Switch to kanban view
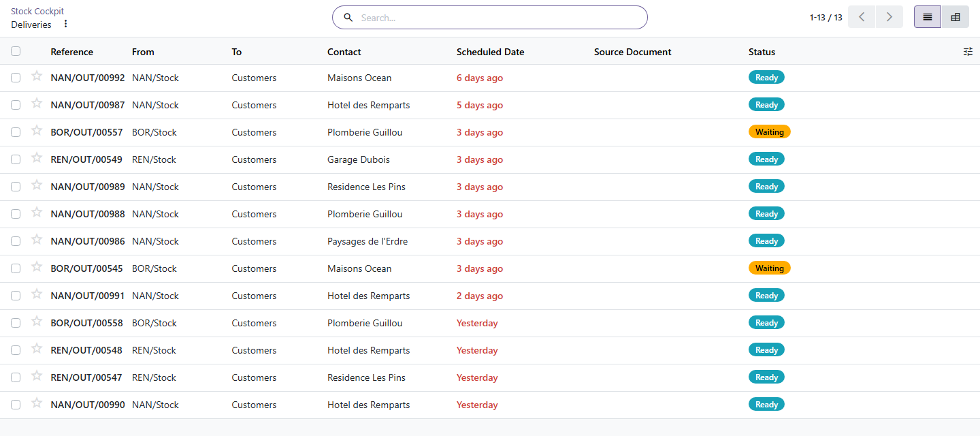Viewport: 980px width, 436px height. [955, 17]
